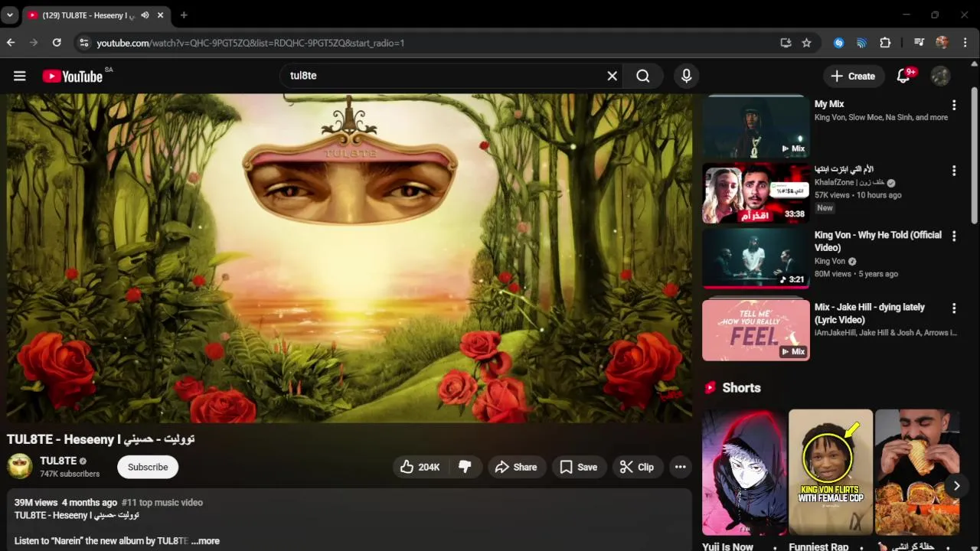Image resolution: width=980 pixels, height=551 pixels.
Task: Click the magnifier search button
Action: [x=643, y=76]
